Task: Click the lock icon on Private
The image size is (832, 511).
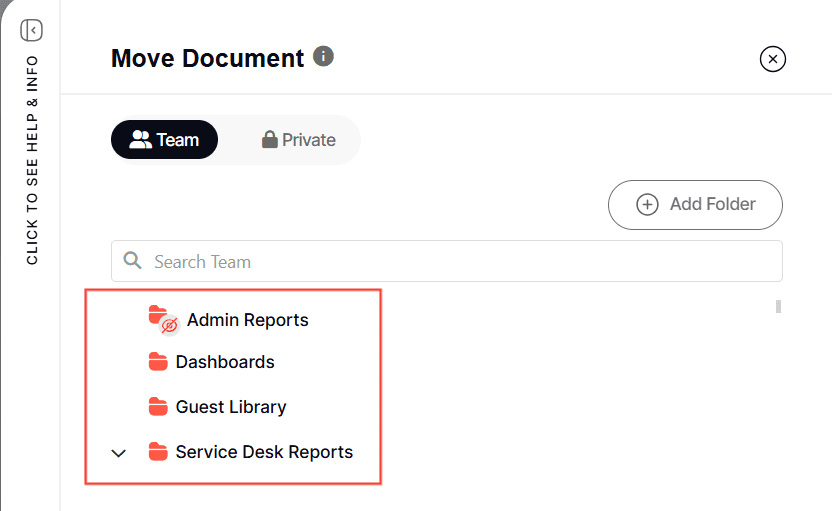Action: point(269,140)
